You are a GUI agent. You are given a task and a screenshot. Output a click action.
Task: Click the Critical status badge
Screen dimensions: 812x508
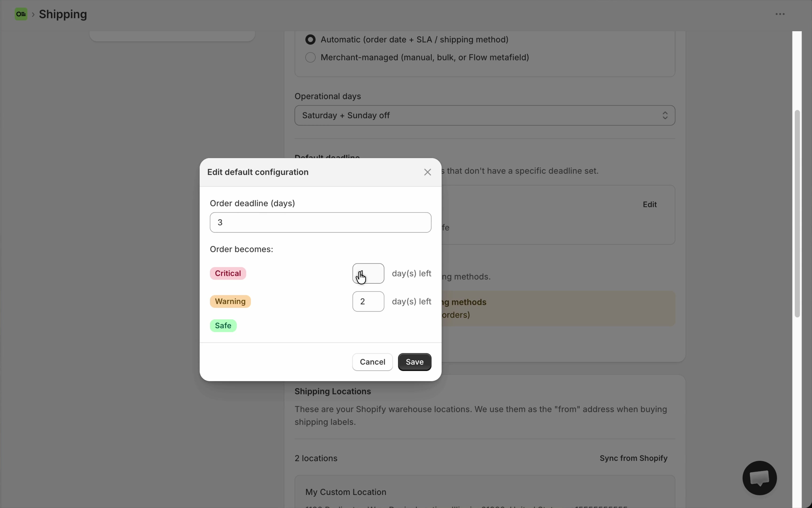tap(228, 274)
